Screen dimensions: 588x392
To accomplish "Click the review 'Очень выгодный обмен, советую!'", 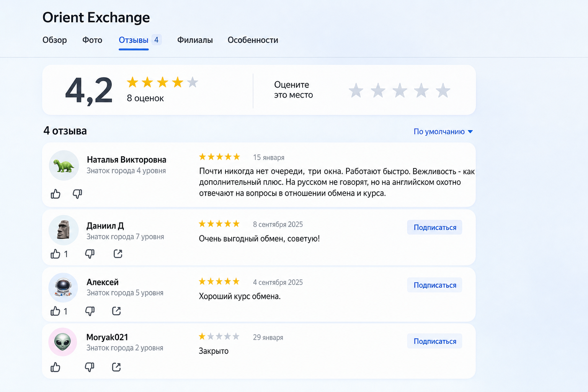I will point(259,239).
